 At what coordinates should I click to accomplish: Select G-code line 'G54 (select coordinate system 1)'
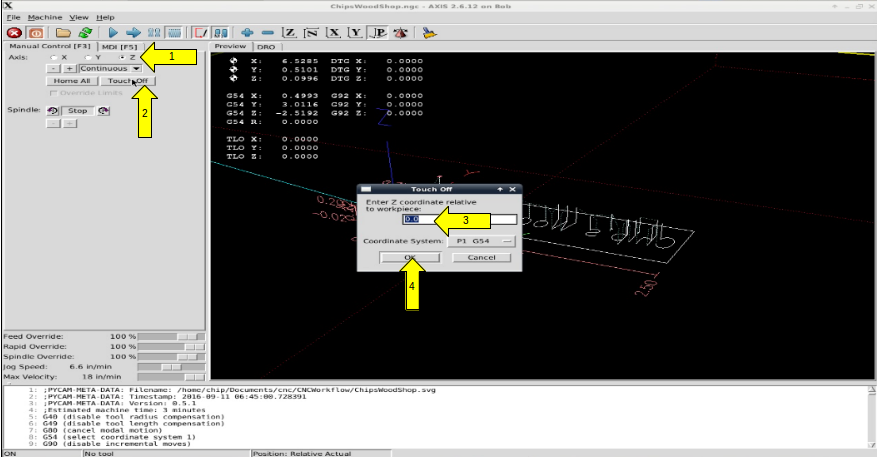(119, 437)
